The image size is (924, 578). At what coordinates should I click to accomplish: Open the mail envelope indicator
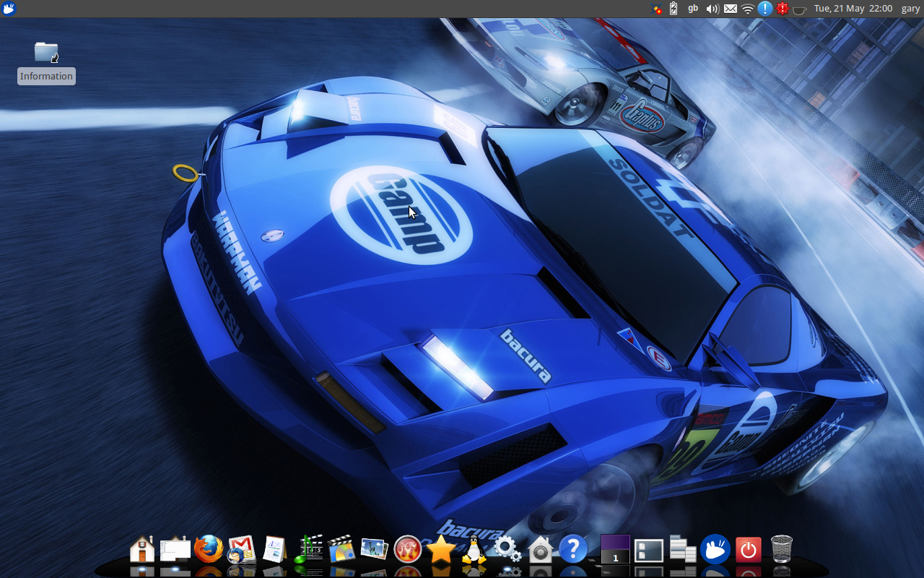(x=731, y=9)
